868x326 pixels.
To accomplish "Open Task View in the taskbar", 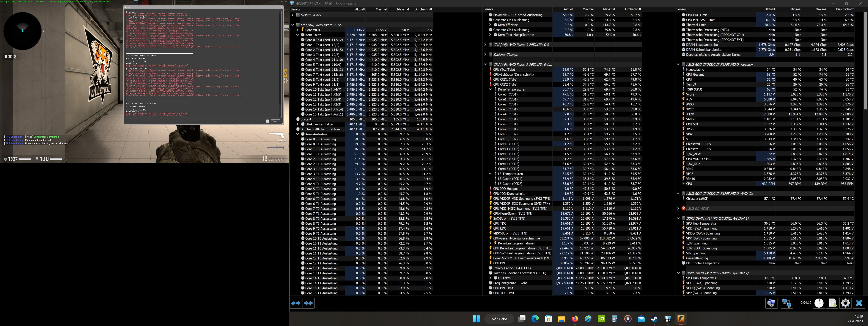I will tap(522, 319).
